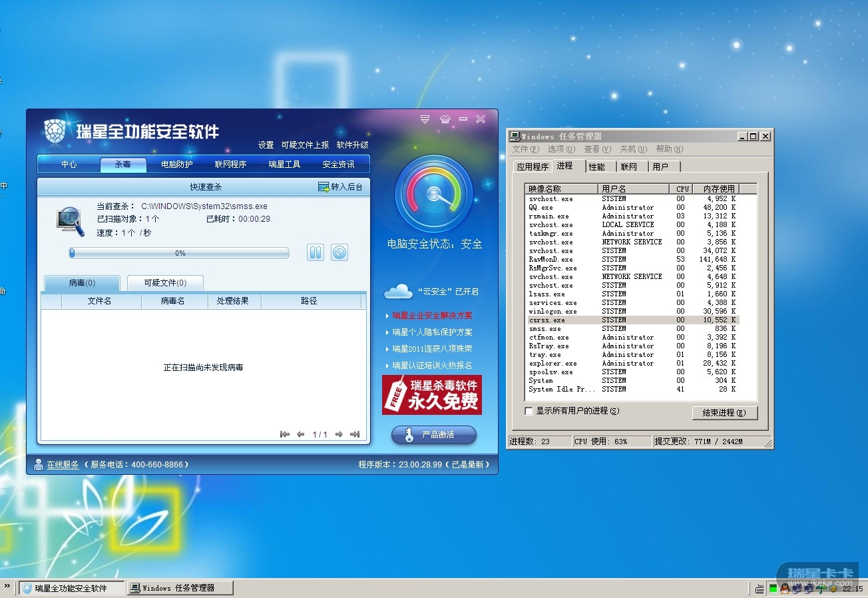Switch to Task Manager 应用程序 tab
868x598 pixels.
pyautogui.click(x=533, y=166)
